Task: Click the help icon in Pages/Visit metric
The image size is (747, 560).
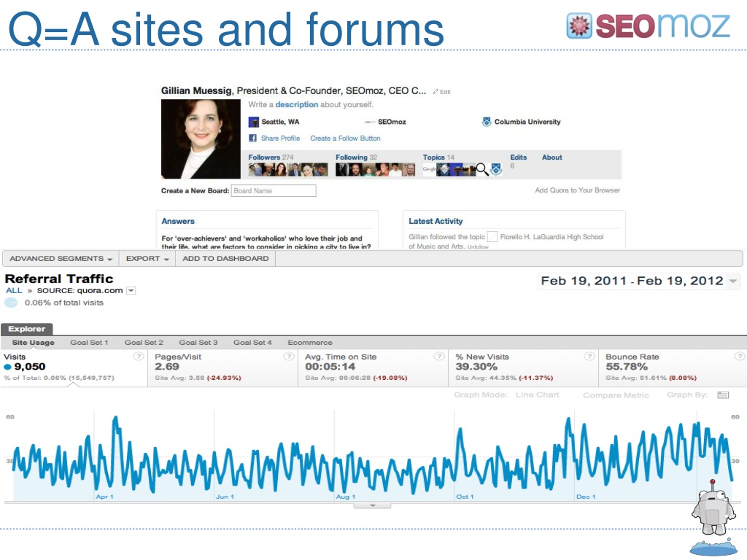Action: (x=289, y=356)
